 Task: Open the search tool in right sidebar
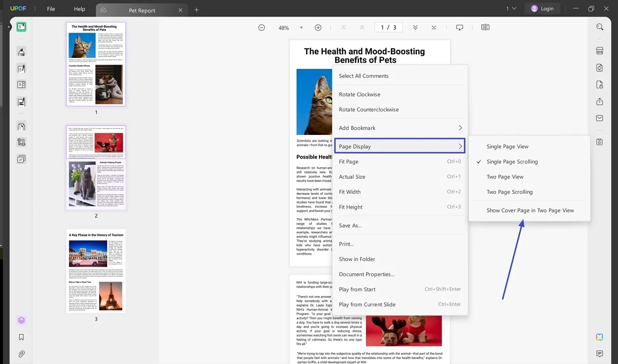(x=599, y=27)
